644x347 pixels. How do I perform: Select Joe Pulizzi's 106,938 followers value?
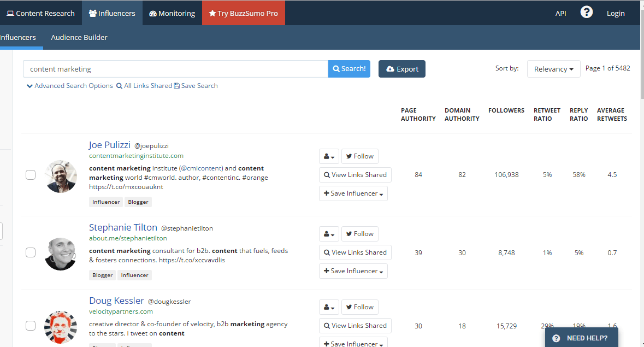(x=506, y=175)
